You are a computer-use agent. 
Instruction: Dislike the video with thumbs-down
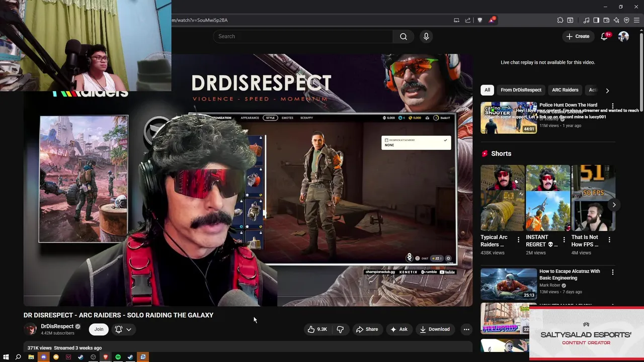[340, 329]
